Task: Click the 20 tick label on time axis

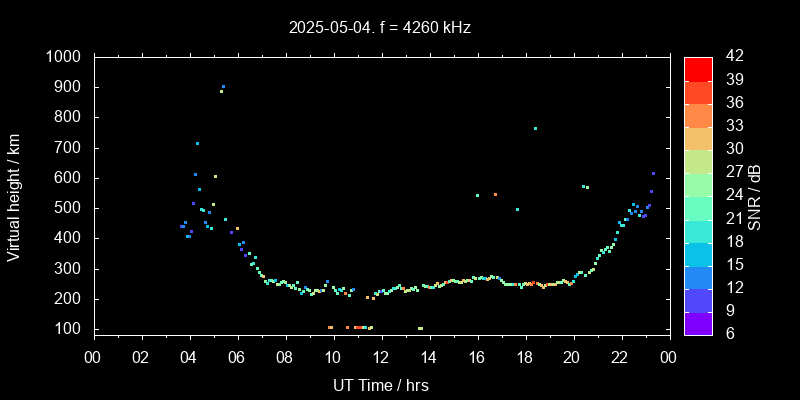Action: [572, 357]
